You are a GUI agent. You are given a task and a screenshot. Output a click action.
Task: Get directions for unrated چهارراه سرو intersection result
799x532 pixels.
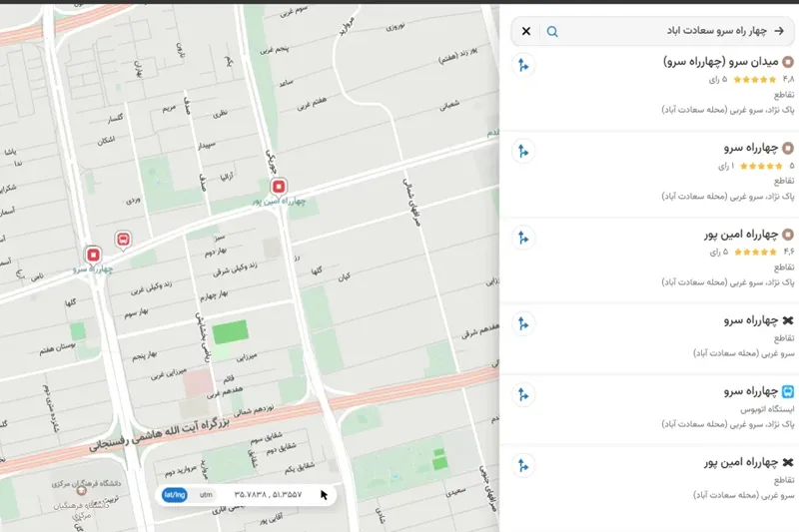[523, 323]
